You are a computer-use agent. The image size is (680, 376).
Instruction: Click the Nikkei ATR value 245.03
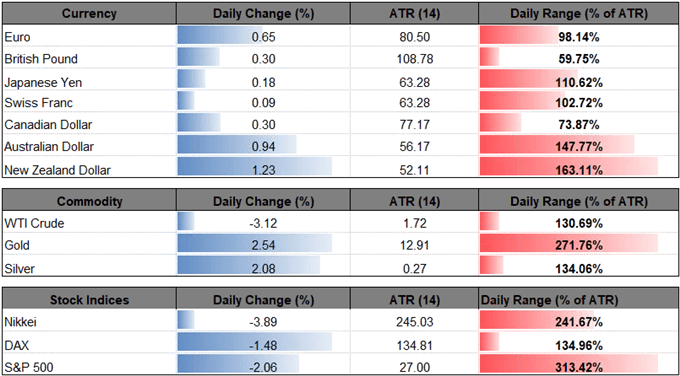(x=414, y=323)
